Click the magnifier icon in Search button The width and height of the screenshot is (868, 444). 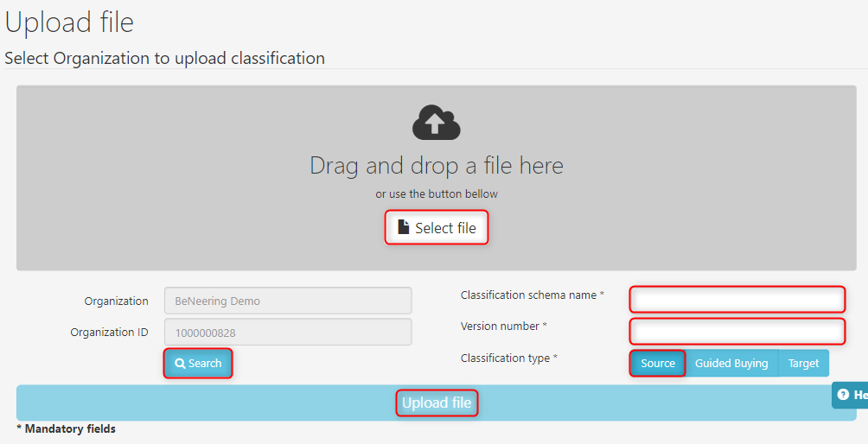[x=180, y=364]
